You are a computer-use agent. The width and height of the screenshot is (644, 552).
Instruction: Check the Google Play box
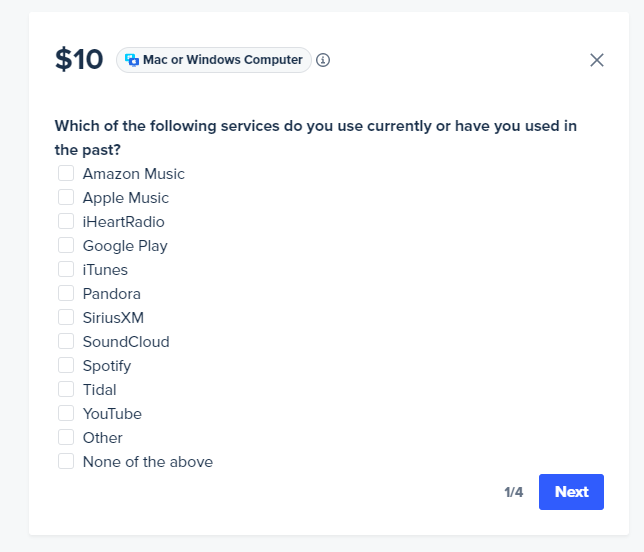66,245
